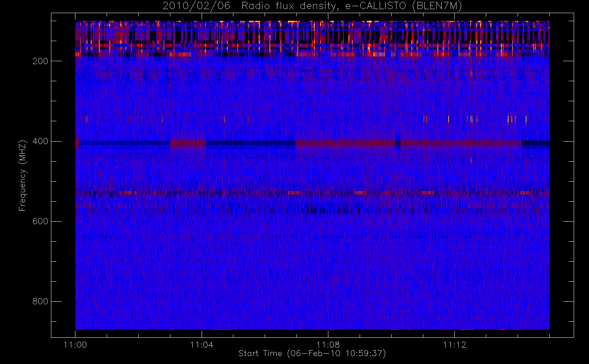Click the '11:04' time tick label
This screenshot has height=364, width=589.
(x=202, y=345)
